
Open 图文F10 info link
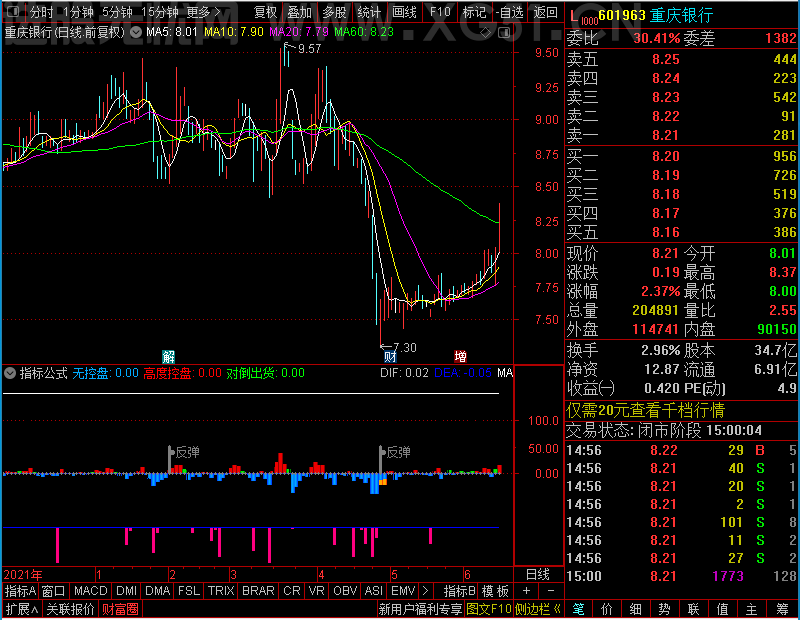click(x=488, y=609)
